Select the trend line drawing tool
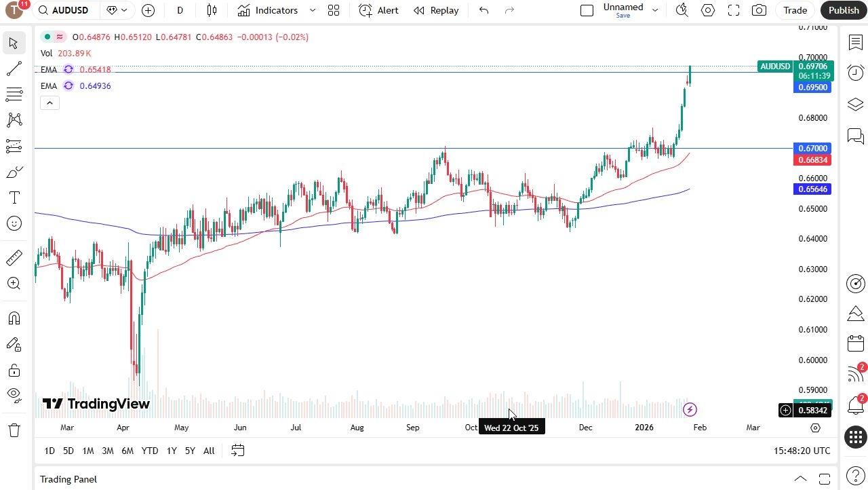Image resolution: width=868 pixels, height=490 pixels. point(14,67)
